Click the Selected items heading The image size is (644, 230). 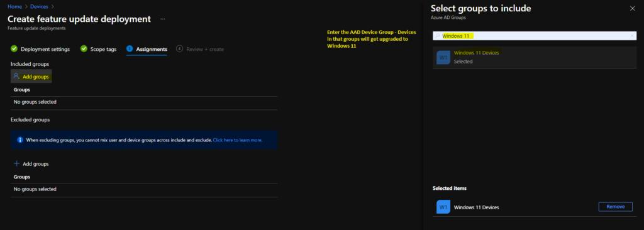[449, 188]
